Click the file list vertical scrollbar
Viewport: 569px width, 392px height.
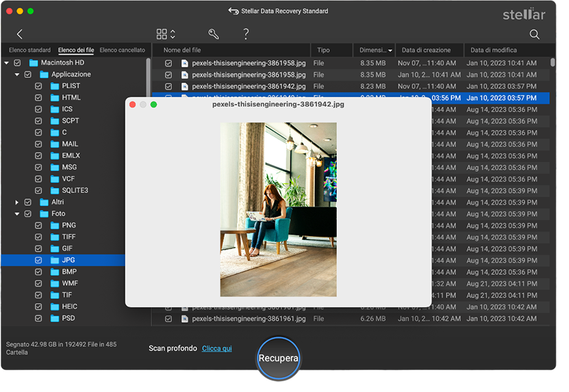553,63
